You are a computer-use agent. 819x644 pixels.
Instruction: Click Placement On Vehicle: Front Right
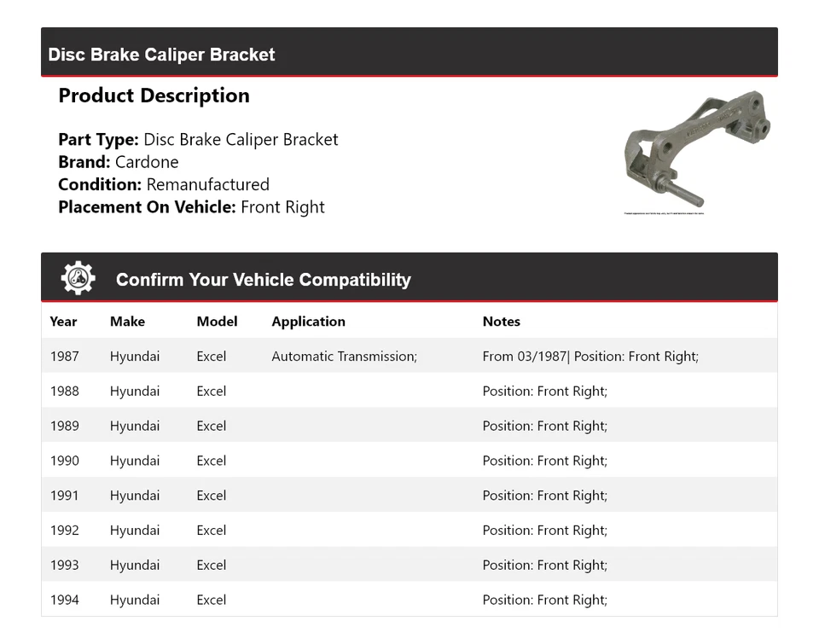pos(191,206)
